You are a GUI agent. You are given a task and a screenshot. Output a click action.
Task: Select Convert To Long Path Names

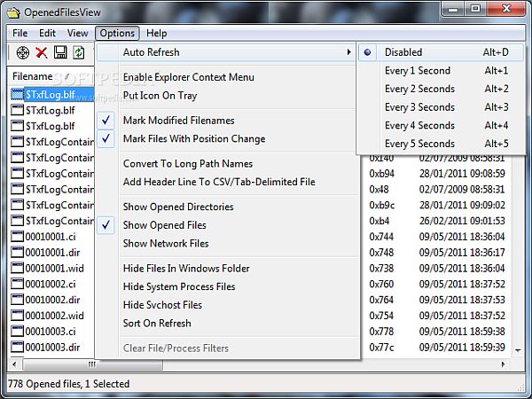pos(227,163)
